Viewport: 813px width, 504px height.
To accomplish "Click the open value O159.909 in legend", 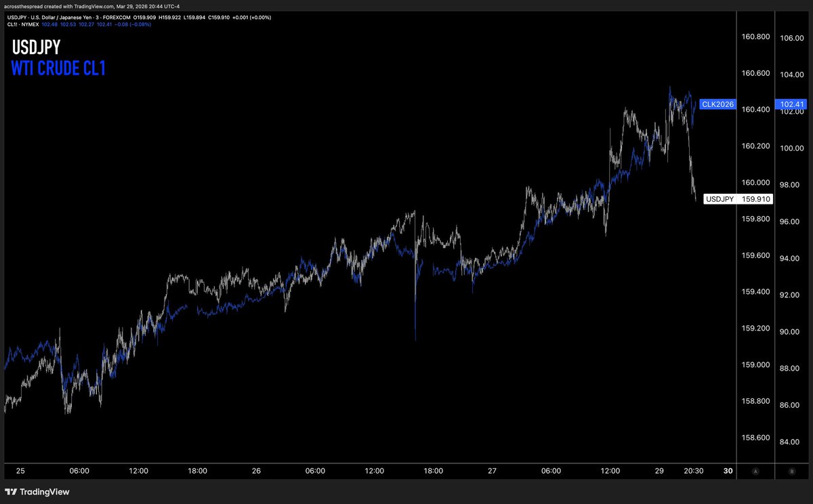I will 144,17.
